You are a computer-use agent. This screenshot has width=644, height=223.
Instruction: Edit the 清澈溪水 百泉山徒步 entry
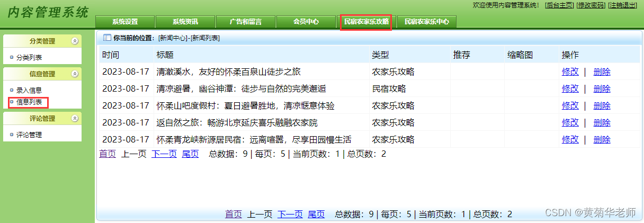pos(570,72)
